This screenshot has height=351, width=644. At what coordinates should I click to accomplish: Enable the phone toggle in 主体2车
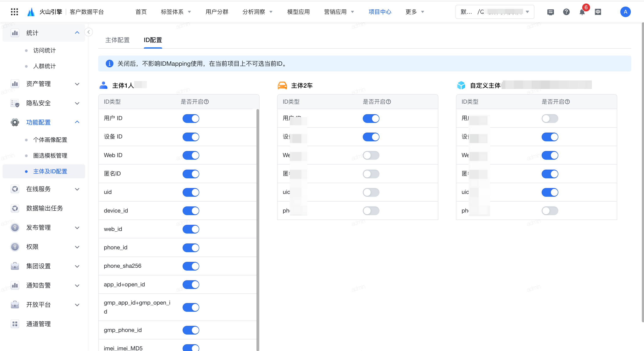371,211
